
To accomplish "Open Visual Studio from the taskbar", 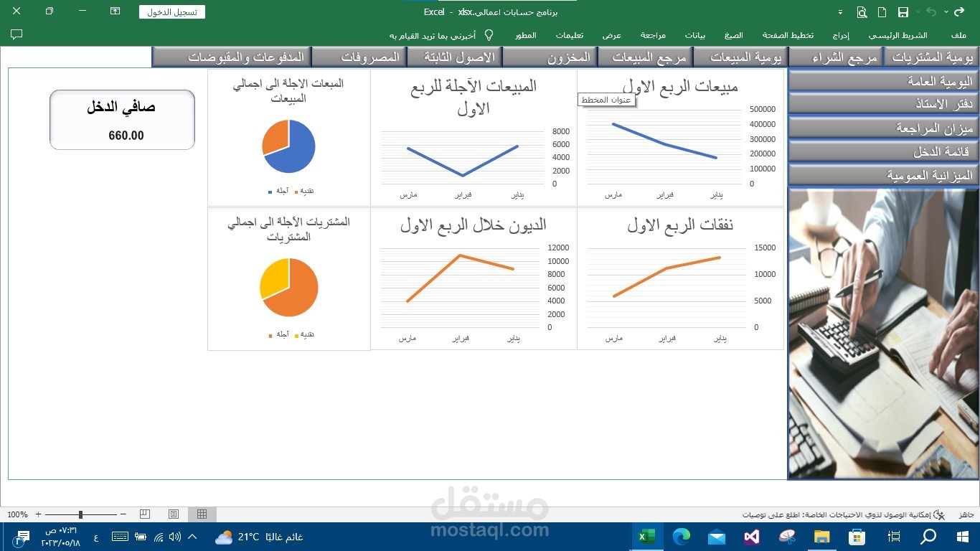I will pyautogui.click(x=752, y=537).
